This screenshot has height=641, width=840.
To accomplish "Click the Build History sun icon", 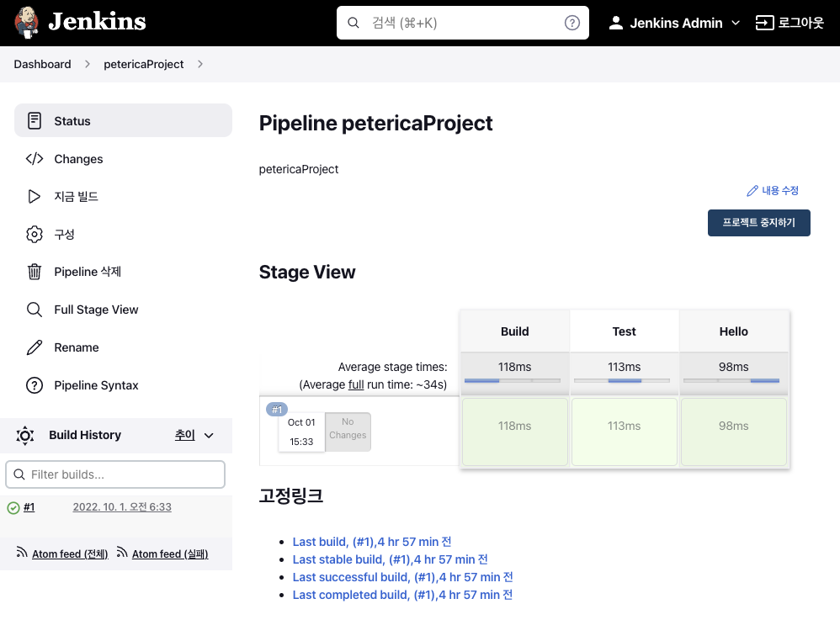I will 25,436.
